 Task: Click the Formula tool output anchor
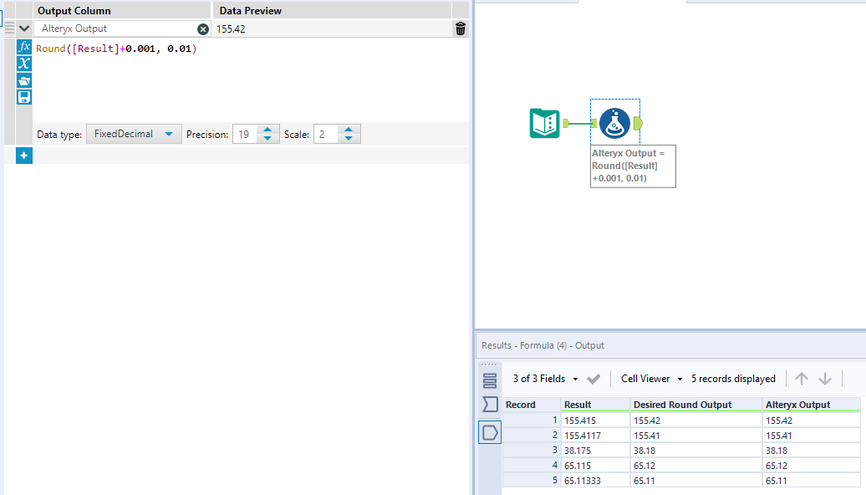click(x=638, y=123)
